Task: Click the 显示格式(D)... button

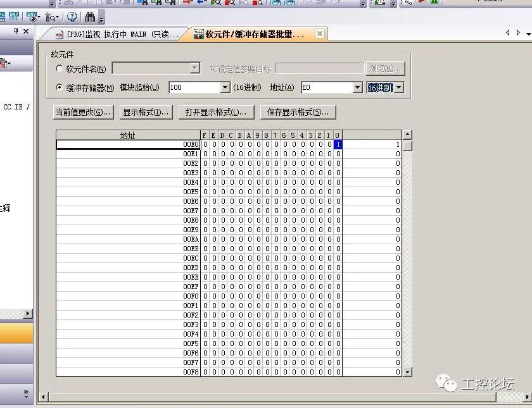Action: pos(146,112)
